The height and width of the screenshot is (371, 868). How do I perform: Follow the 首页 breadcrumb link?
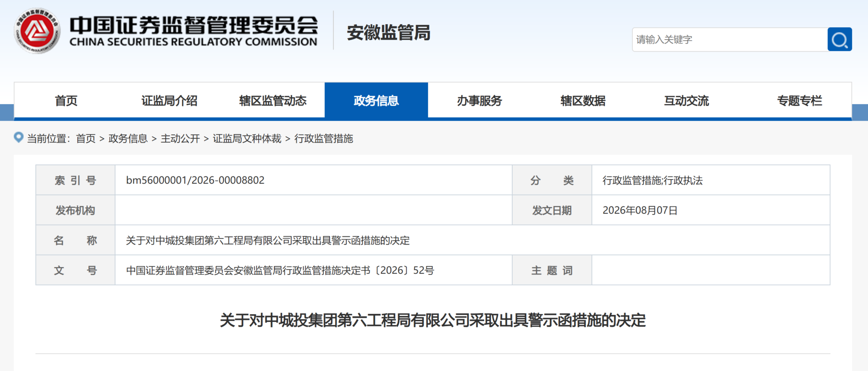[86, 139]
